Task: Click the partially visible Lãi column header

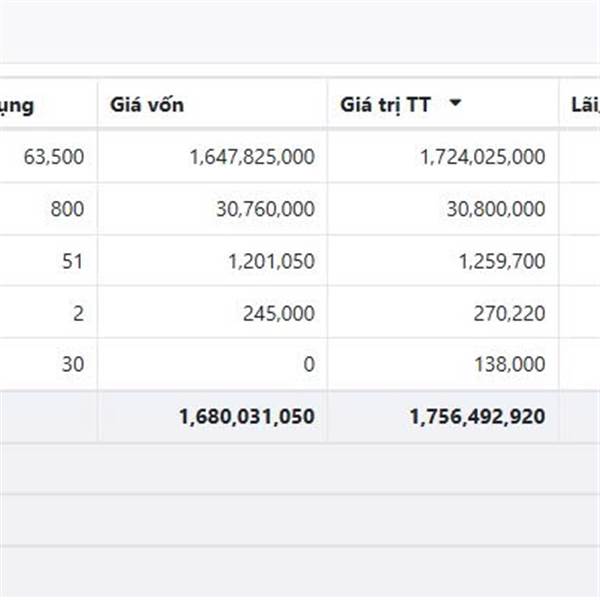Action: [x=585, y=105]
